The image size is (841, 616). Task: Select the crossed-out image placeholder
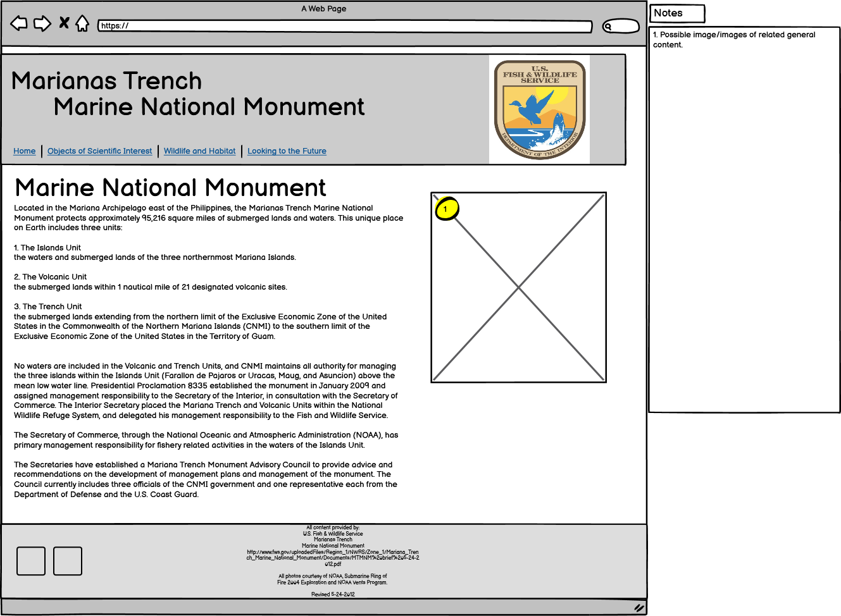tap(518, 286)
